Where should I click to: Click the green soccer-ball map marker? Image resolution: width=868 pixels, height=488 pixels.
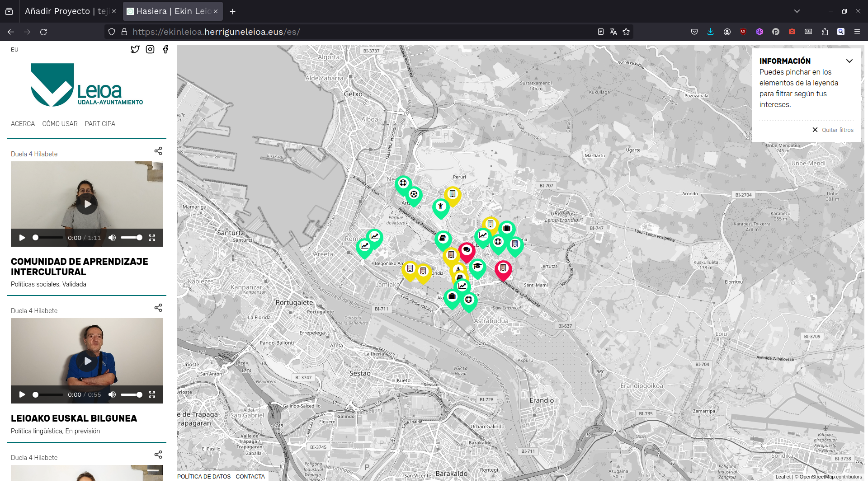(x=414, y=195)
